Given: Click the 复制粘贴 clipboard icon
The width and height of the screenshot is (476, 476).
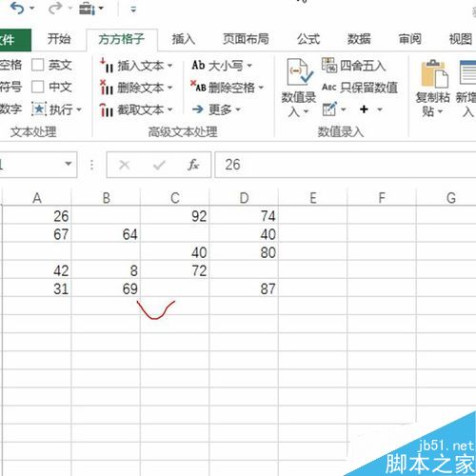Looking at the screenshot, I should [x=434, y=74].
